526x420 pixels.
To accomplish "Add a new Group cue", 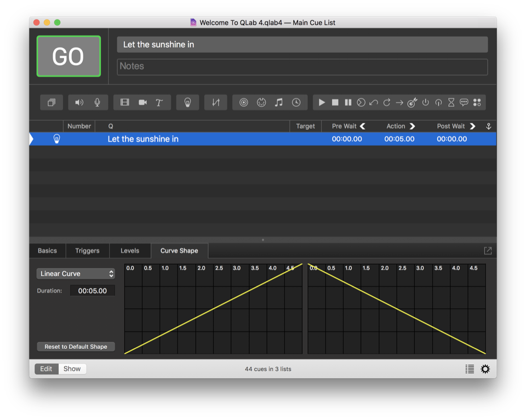I will pyautogui.click(x=52, y=102).
